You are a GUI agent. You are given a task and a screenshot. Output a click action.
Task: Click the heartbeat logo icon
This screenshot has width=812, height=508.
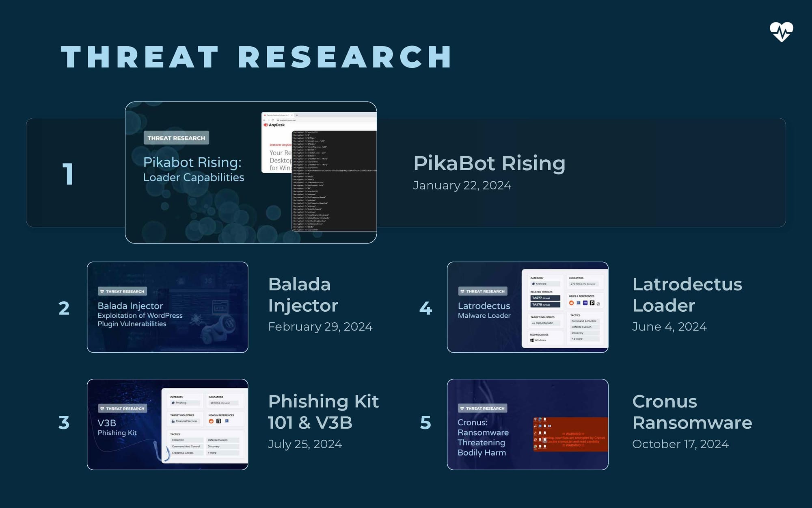point(781,32)
